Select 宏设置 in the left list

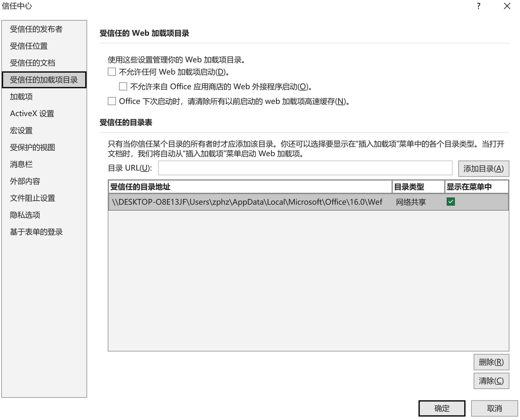coord(21,131)
